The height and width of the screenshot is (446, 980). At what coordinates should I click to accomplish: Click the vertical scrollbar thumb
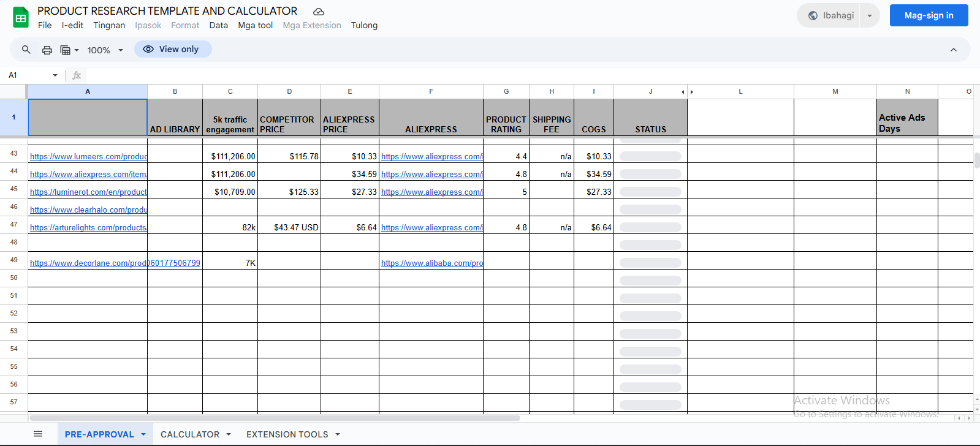976,161
